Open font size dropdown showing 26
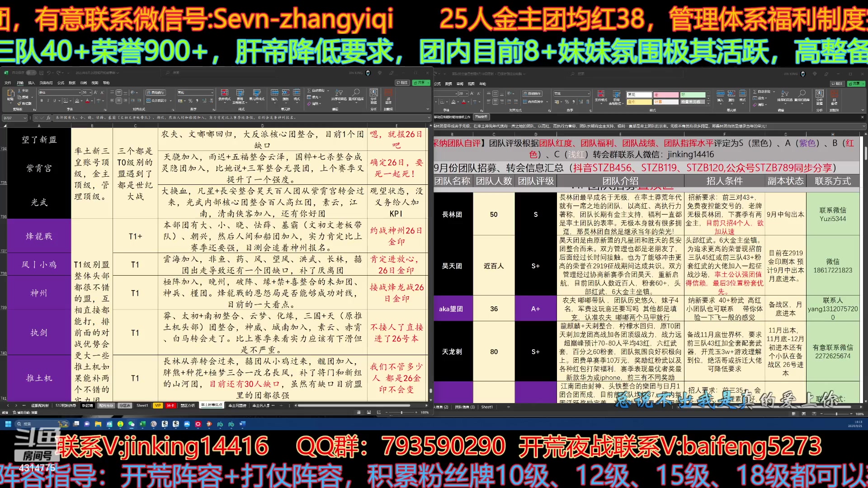Viewport: 868px width, 488px height. point(90,93)
